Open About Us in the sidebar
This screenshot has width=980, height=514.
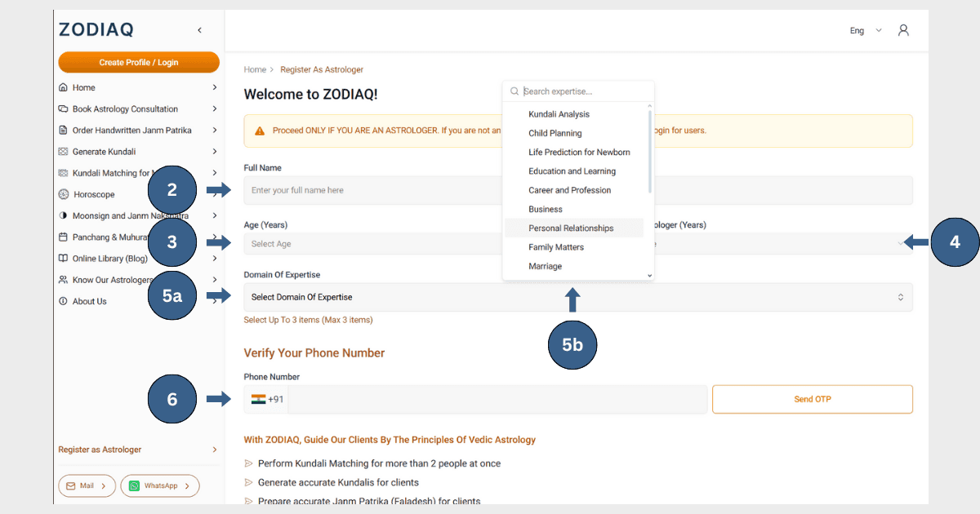coord(90,301)
